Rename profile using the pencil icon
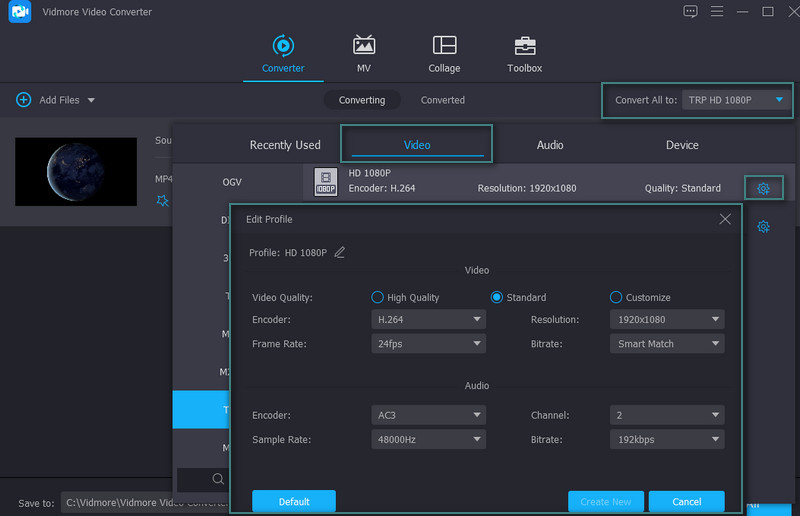The image size is (800, 516). pyautogui.click(x=340, y=252)
